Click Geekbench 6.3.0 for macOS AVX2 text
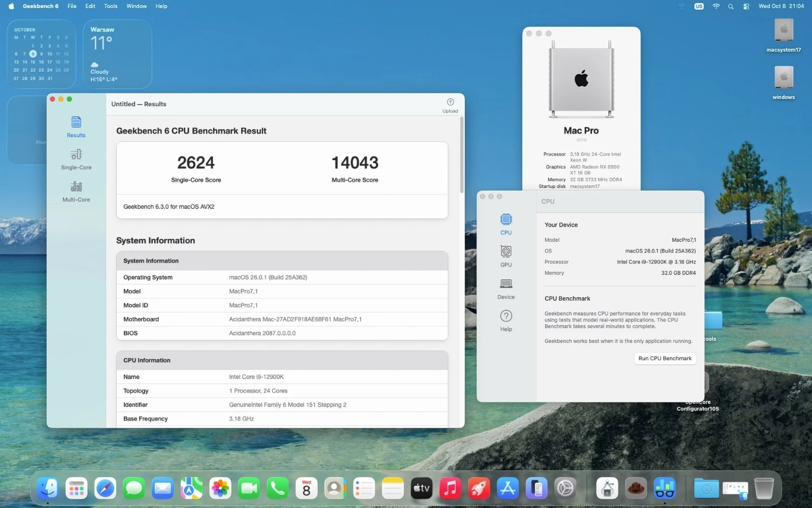This screenshot has height=508, width=812. pyautogui.click(x=168, y=207)
